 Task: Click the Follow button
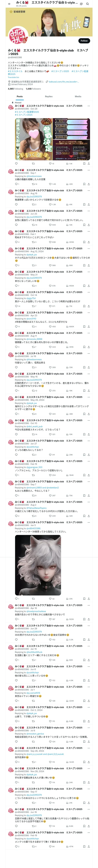pyautogui.click(x=84, y=41)
